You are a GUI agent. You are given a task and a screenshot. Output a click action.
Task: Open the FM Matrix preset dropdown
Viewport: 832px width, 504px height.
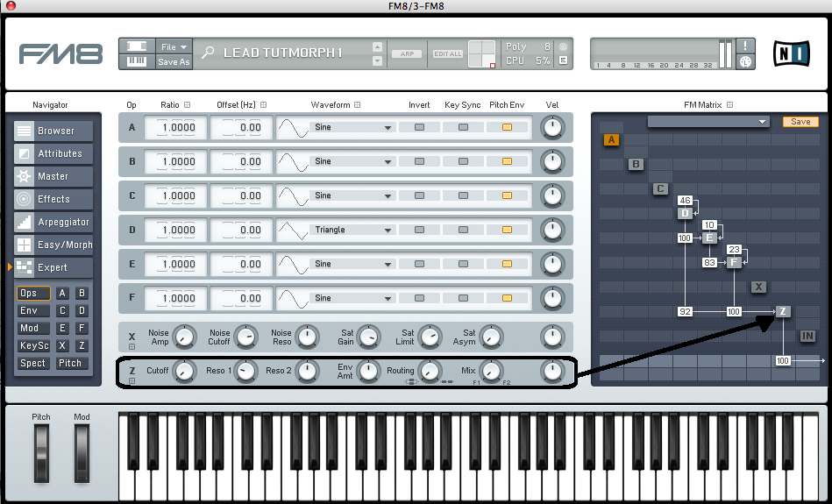(708, 122)
